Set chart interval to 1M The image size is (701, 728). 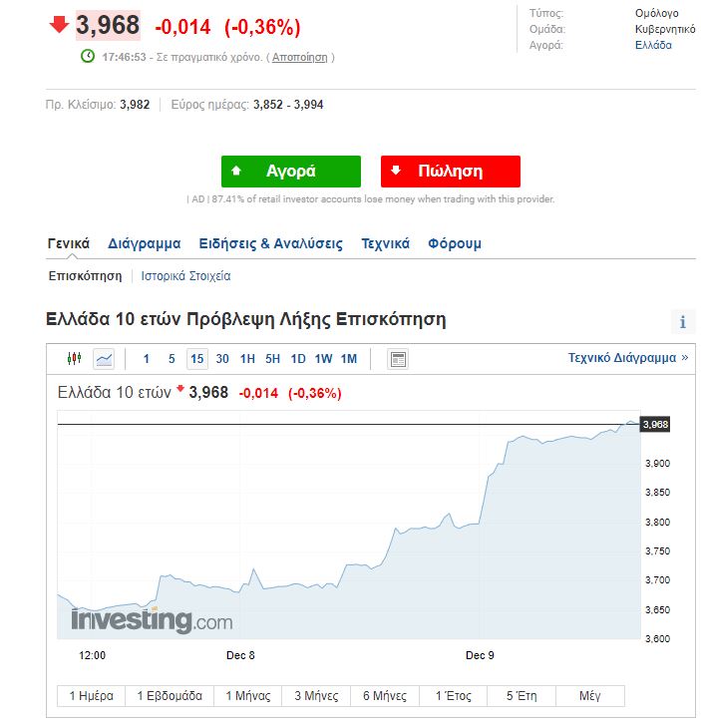click(x=348, y=359)
